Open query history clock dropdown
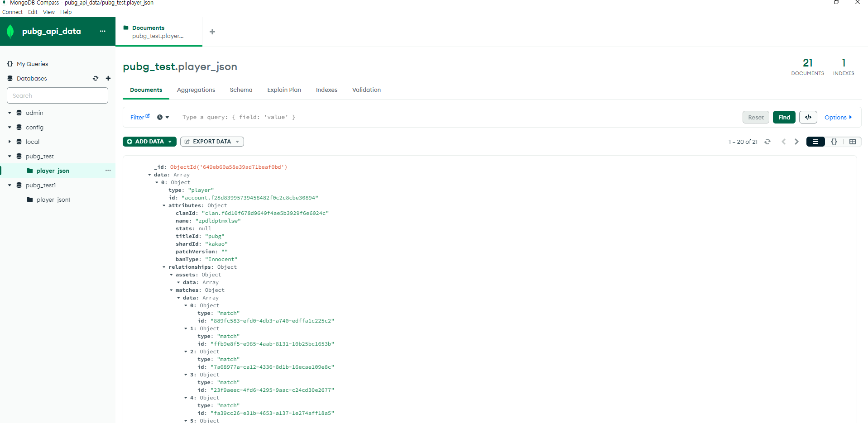 pyautogui.click(x=163, y=117)
